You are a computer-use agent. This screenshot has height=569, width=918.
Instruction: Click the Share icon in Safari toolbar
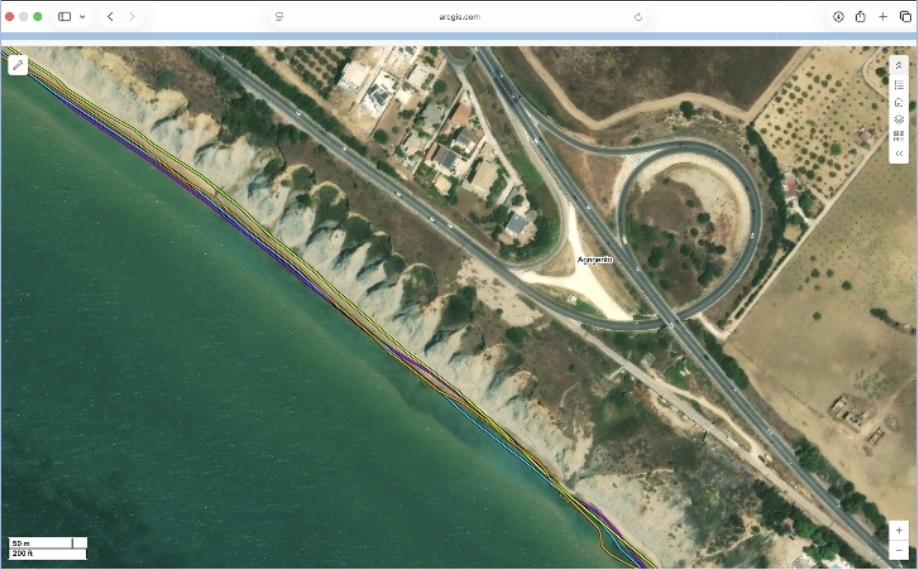pos(860,17)
